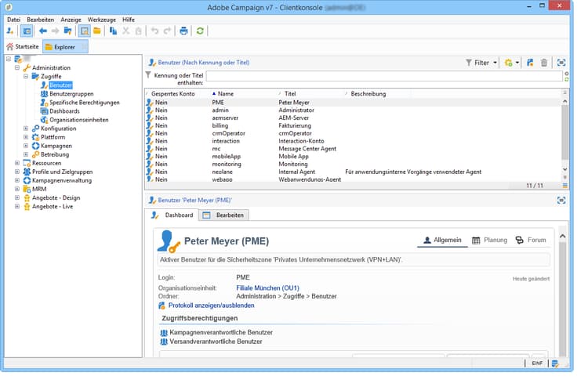The width and height of the screenshot is (588, 387).
Task: Click the forward arrow in the toolbar
Action: pos(56,31)
